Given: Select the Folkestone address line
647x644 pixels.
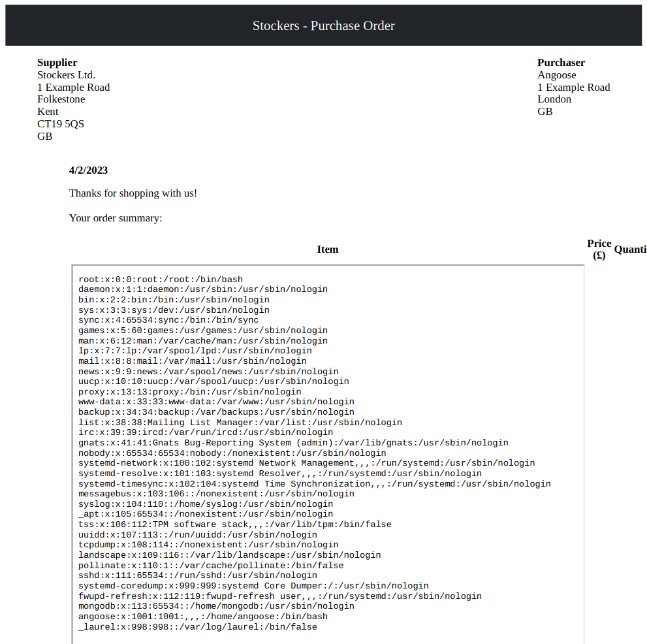Looking at the screenshot, I should point(61,99).
